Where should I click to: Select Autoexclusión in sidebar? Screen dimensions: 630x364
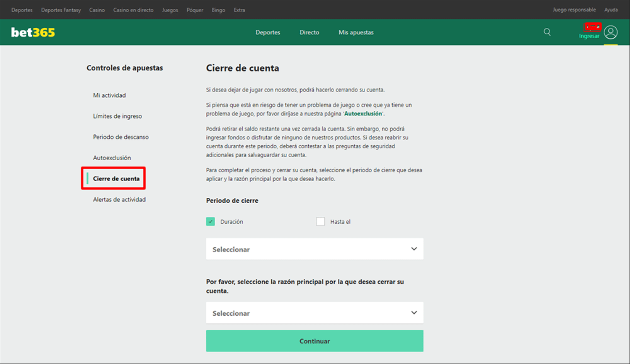point(112,158)
